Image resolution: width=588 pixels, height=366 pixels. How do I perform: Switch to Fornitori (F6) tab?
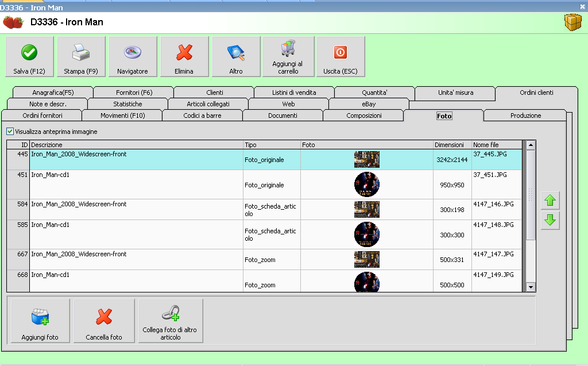click(x=134, y=93)
